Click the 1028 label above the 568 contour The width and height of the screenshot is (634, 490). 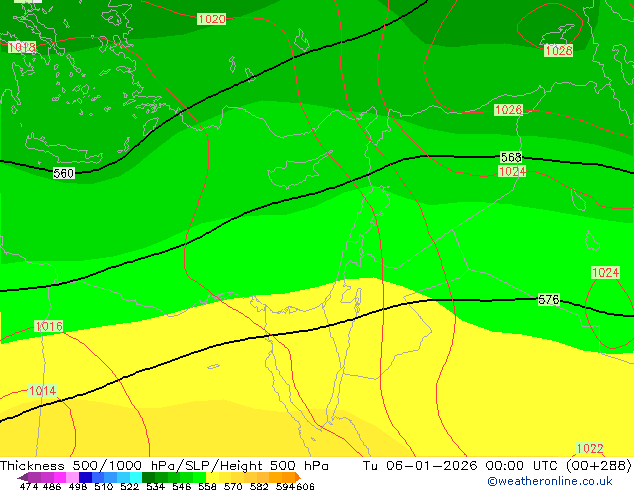[509, 110]
